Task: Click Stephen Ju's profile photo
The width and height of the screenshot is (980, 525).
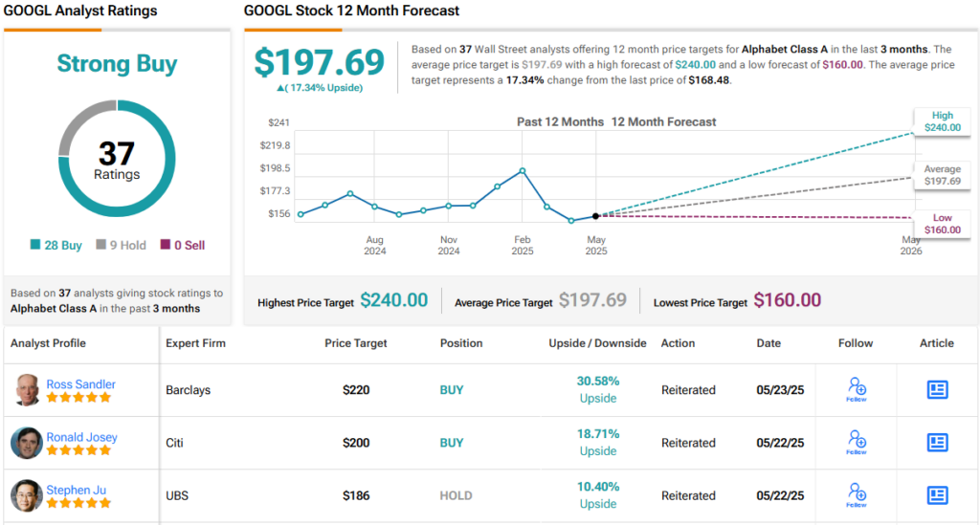Action: pyautogui.click(x=26, y=495)
